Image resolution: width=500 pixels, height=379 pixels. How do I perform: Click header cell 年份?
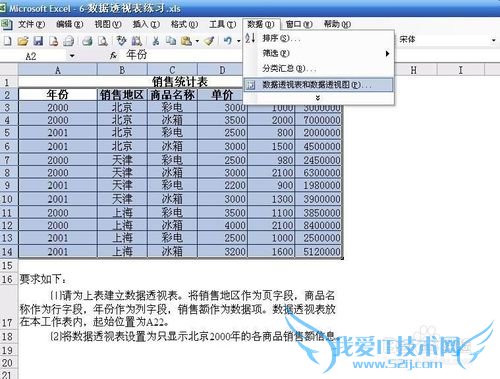[x=58, y=95]
